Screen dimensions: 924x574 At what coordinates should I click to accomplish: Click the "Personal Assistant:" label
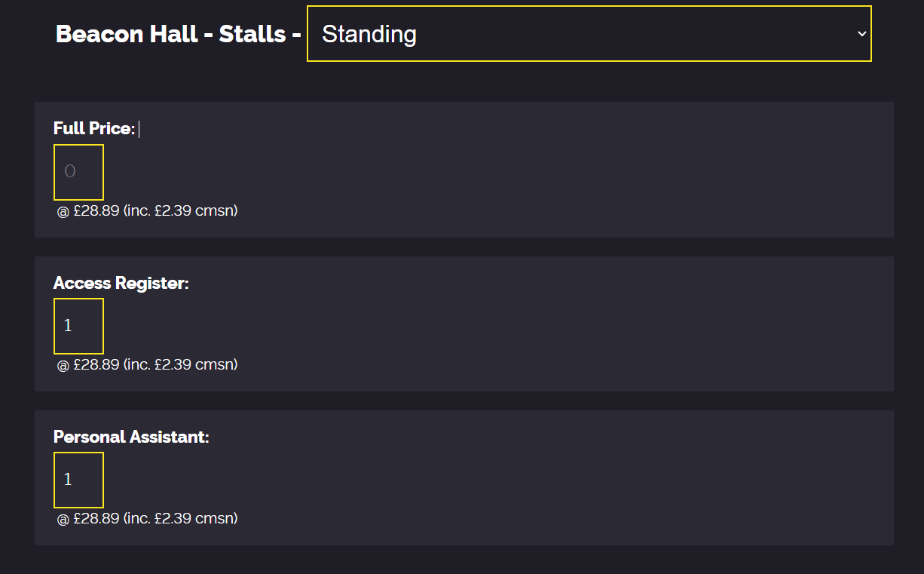(130, 437)
